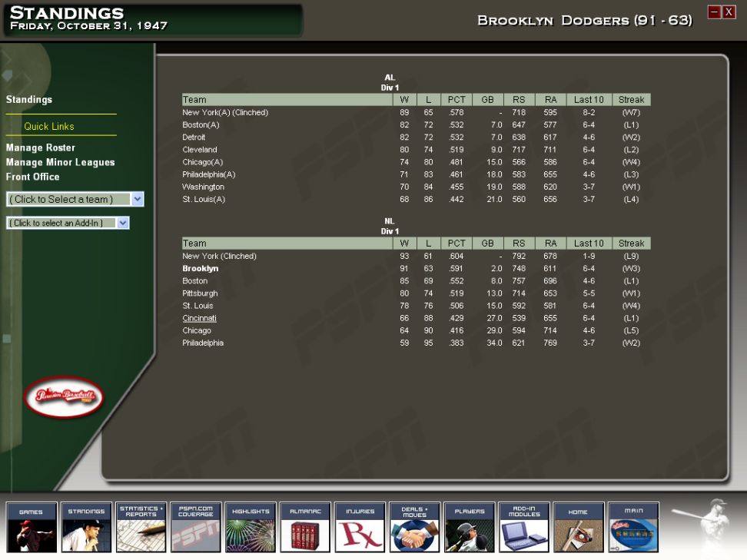Select Pittsburgh team row
This screenshot has height=560, width=747.
416,293
